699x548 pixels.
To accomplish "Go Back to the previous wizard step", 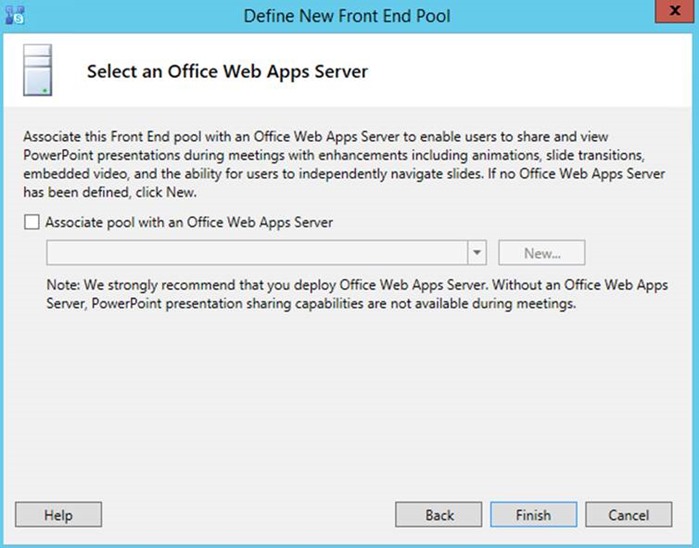I will coord(439,515).
